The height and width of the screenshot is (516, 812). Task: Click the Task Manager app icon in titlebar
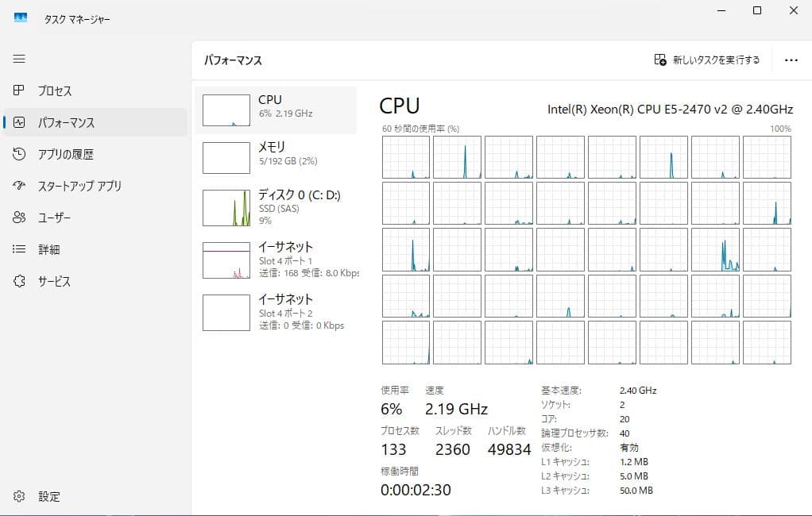(19, 17)
